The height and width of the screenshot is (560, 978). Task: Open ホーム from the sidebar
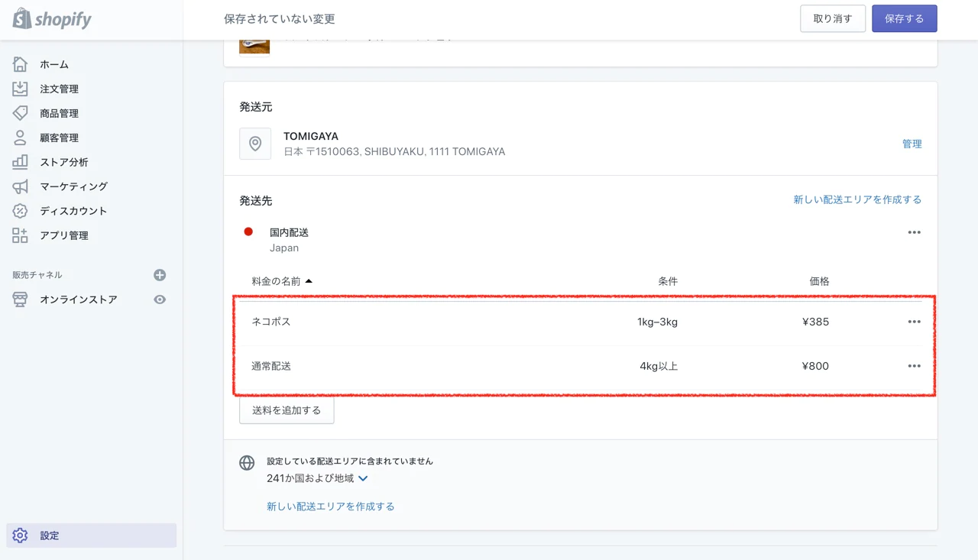pos(53,64)
